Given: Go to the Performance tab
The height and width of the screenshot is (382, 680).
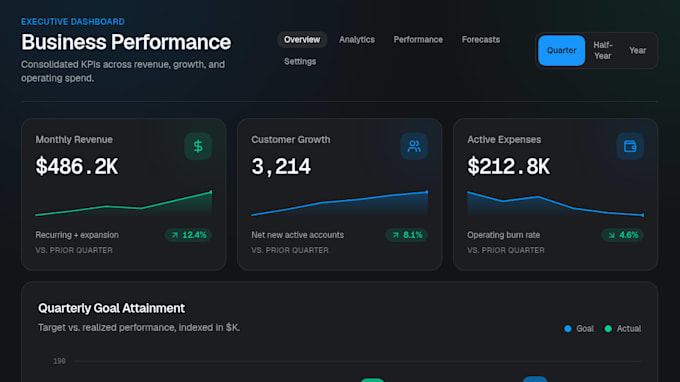Looking at the screenshot, I should (418, 39).
